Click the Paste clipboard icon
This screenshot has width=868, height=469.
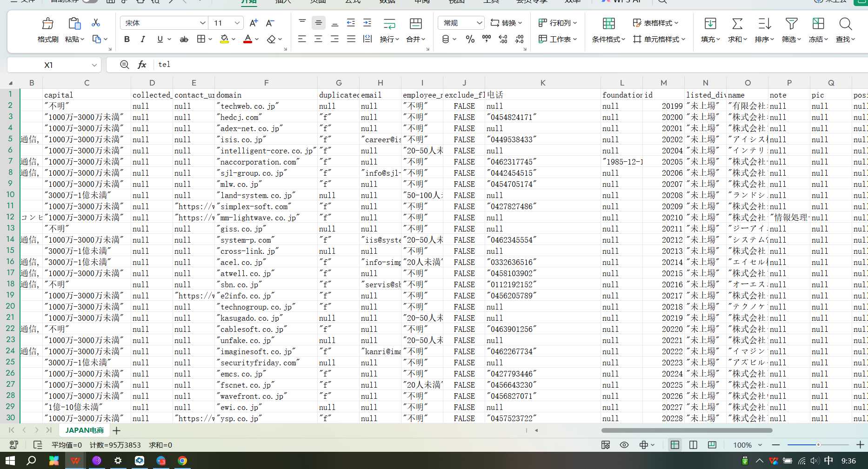point(74,23)
